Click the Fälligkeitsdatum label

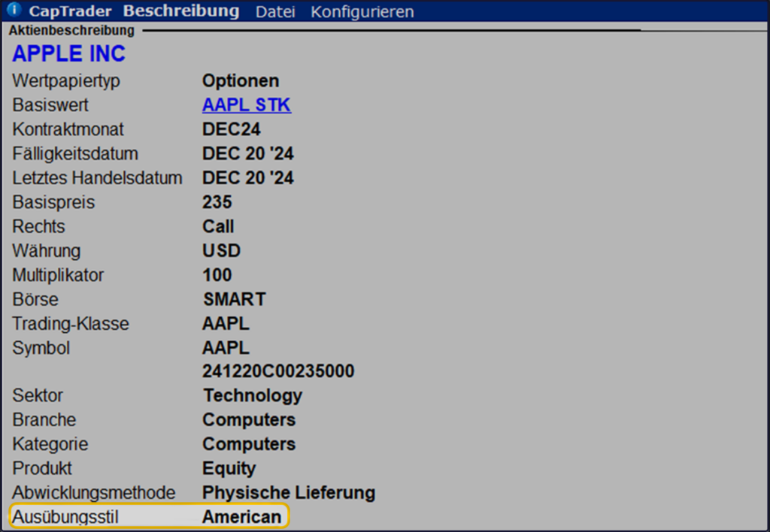point(75,153)
